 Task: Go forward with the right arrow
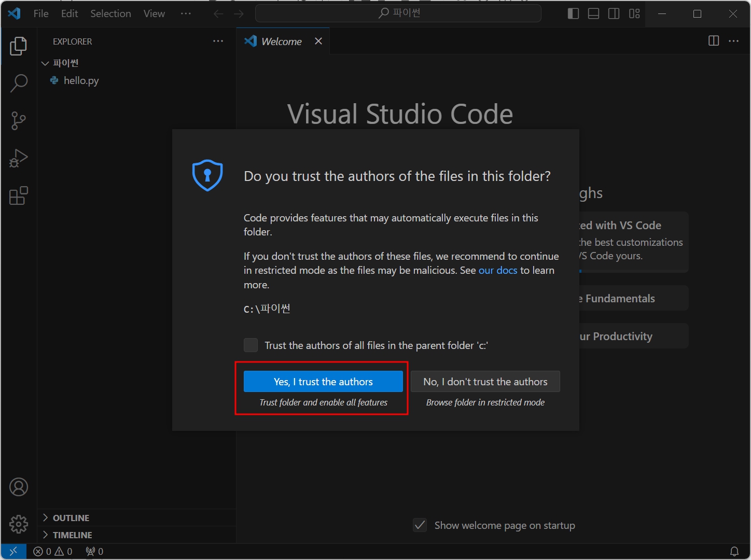239,13
